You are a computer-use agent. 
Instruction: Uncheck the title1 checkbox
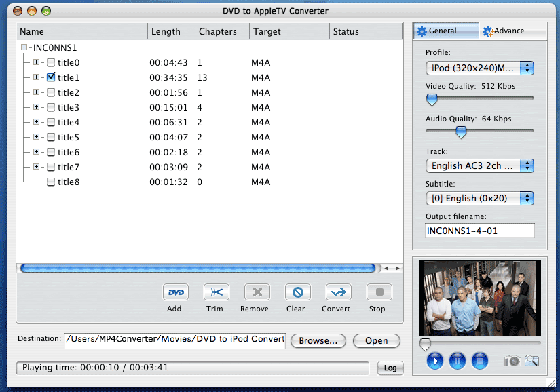click(51, 77)
